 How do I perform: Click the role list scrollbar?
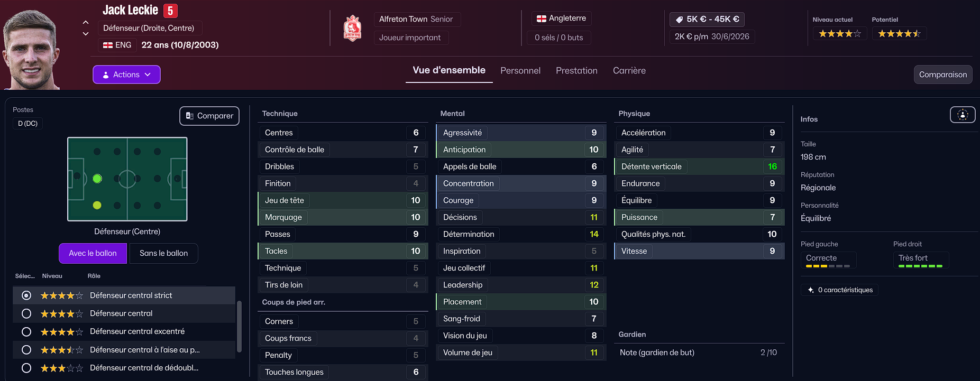[239, 326]
